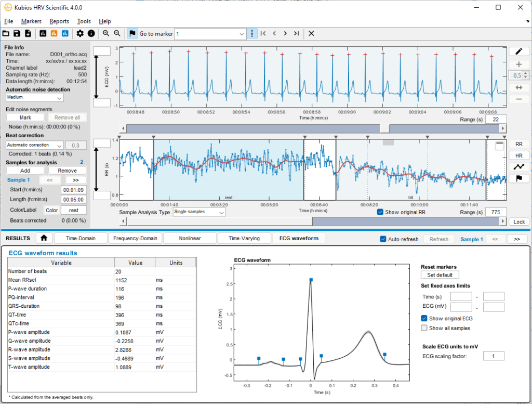The width and height of the screenshot is (532, 404).
Task: Switch to the Nonlinear tab
Action: [x=190, y=238]
